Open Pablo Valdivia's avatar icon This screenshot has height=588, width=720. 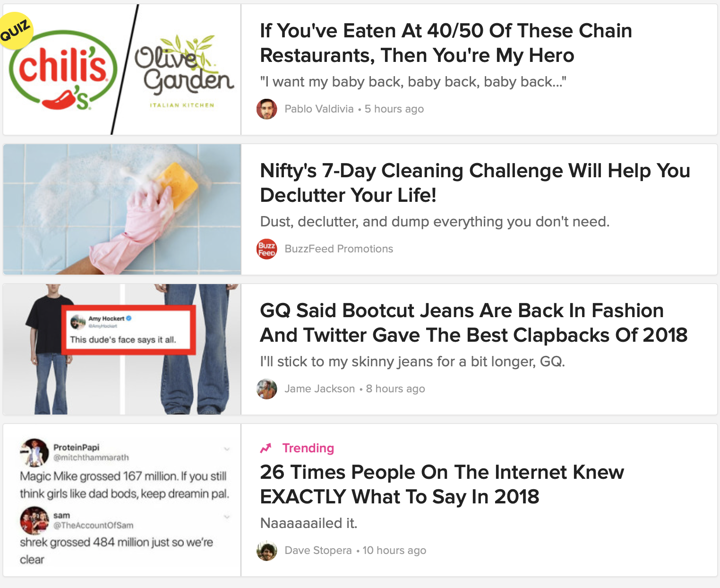(x=267, y=109)
